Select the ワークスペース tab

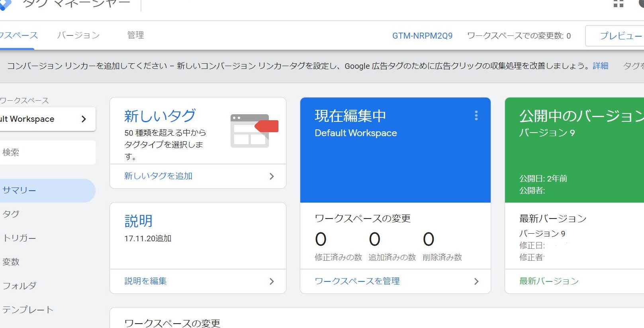(18, 35)
